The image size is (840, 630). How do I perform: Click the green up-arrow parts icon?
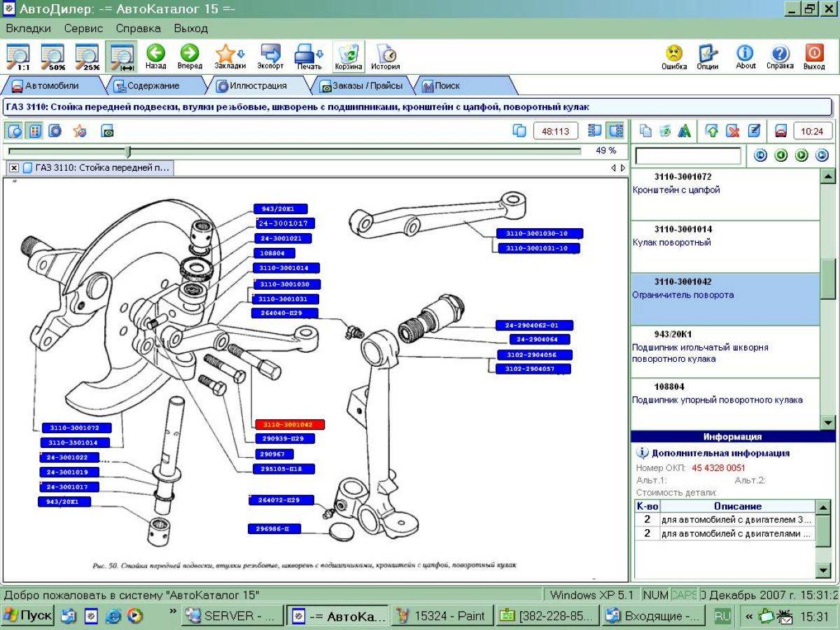713,131
